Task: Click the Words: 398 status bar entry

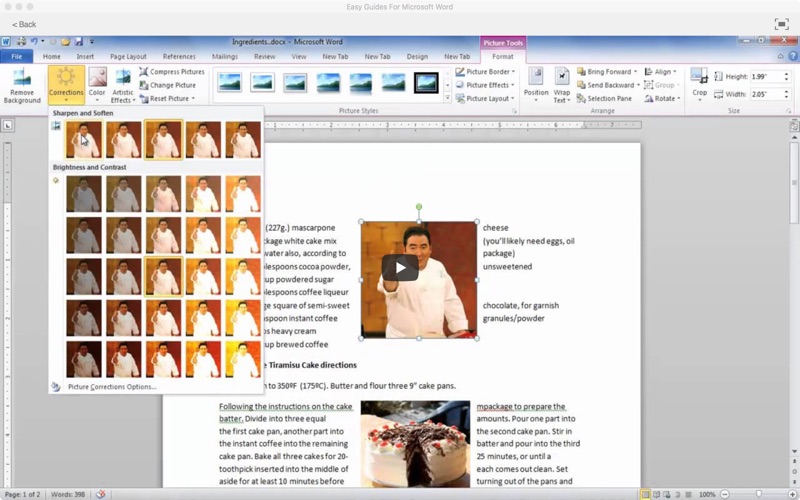Action: pyautogui.click(x=67, y=494)
